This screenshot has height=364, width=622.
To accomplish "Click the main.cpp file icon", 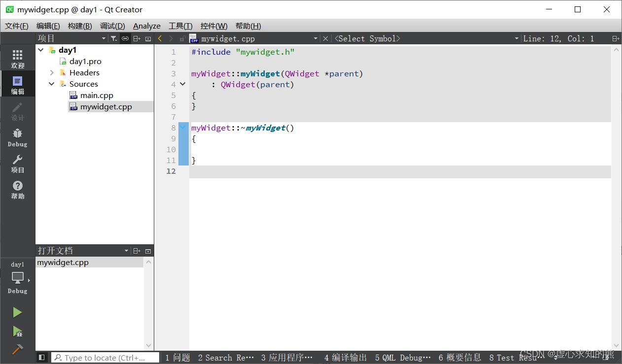I will point(73,96).
